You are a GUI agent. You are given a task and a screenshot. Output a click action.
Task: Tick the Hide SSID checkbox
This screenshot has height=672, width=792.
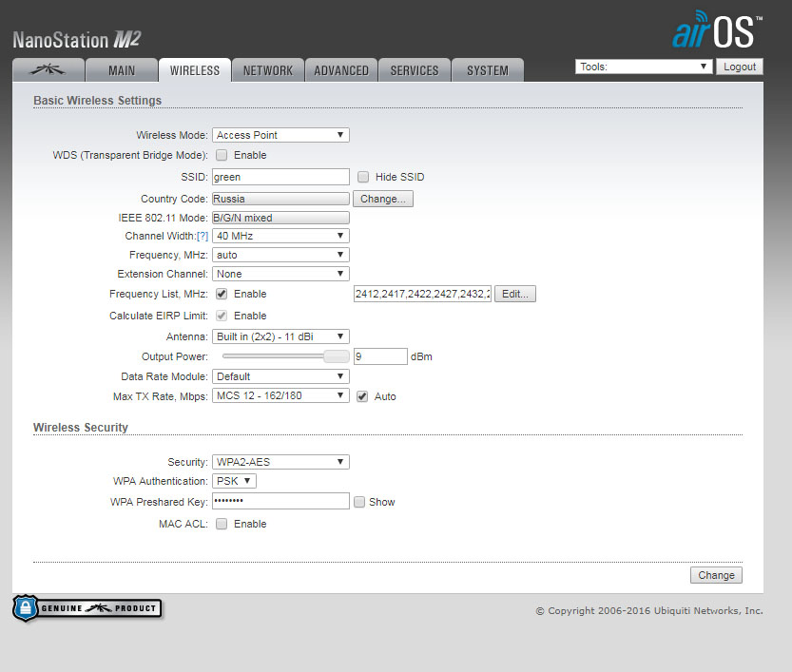(362, 177)
